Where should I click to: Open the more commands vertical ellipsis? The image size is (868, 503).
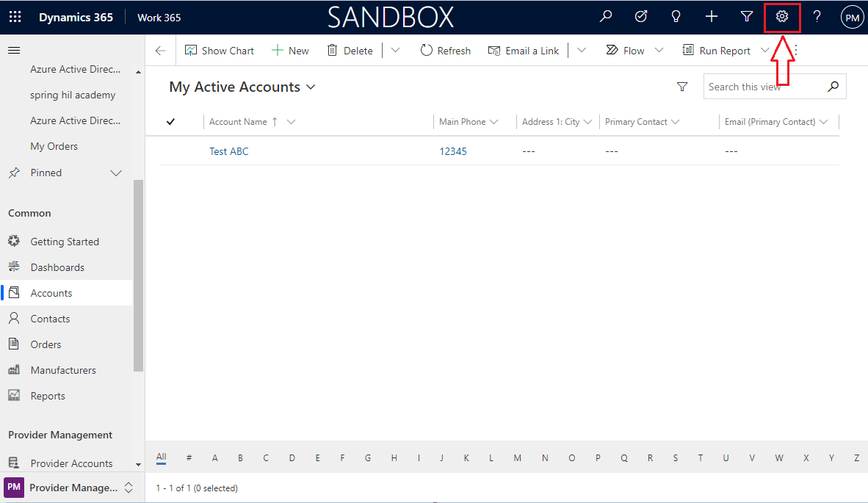(796, 51)
